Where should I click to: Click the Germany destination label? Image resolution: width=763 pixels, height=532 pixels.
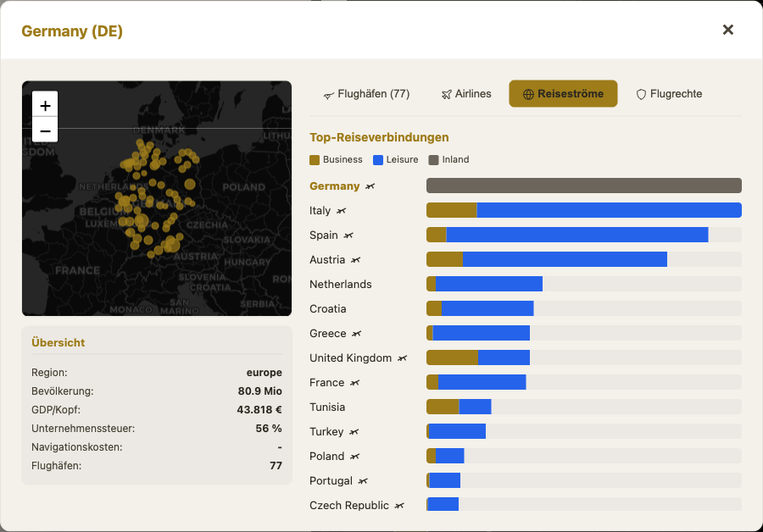point(334,186)
